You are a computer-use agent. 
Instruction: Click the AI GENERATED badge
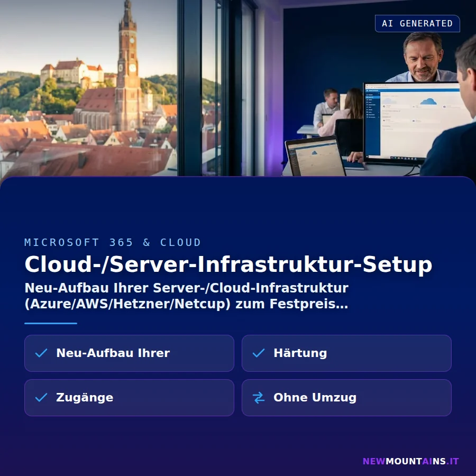coord(417,23)
